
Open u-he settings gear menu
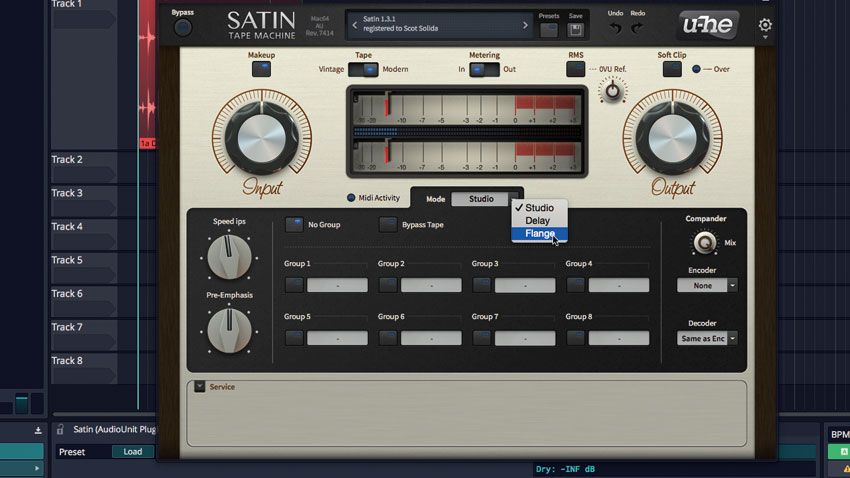[x=765, y=25]
